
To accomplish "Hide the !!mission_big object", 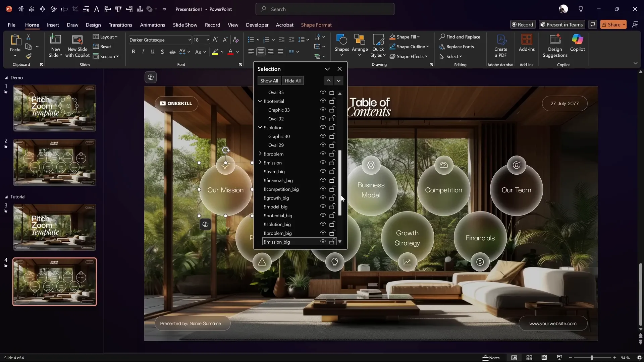I will pyautogui.click(x=323, y=242).
